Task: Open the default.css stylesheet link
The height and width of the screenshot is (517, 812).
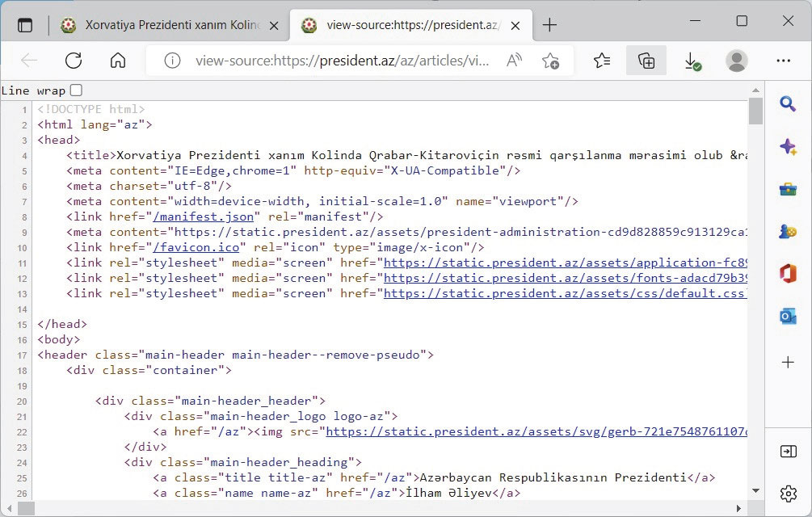Action: (x=565, y=294)
